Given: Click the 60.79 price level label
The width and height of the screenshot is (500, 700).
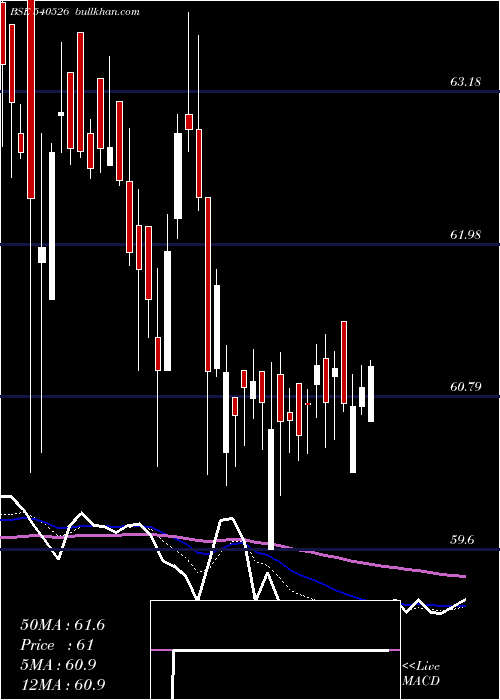Looking at the screenshot, I should point(466,387).
